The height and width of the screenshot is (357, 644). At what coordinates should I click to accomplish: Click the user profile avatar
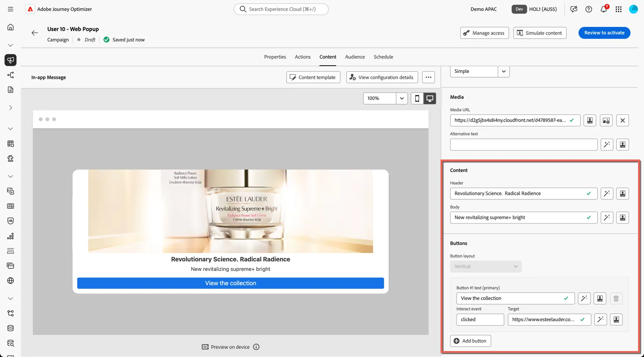click(633, 9)
